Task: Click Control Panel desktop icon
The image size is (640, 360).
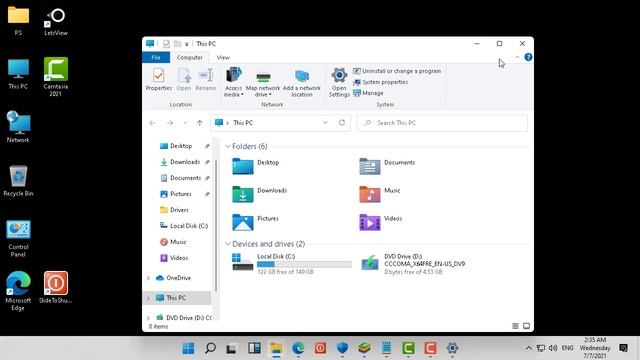Action: (18, 239)
